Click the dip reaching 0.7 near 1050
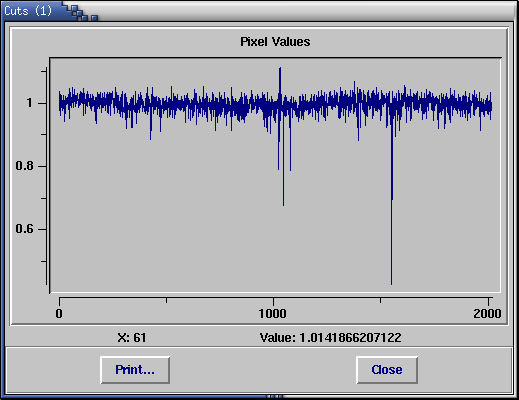The width and height of the screenshot is (519, 400). point(284,160)
